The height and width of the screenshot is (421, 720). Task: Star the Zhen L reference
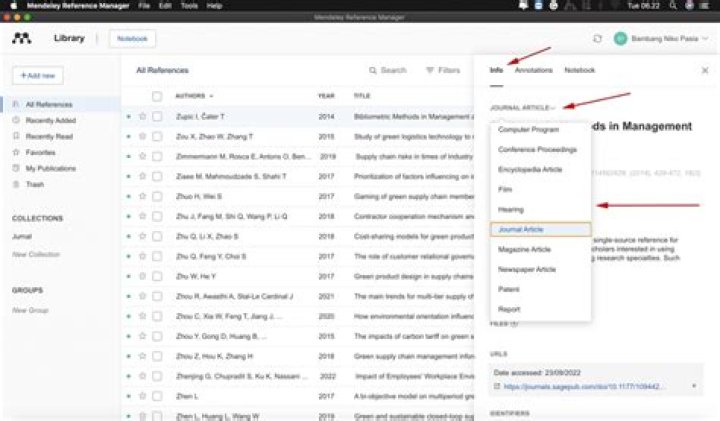click(142, 396)
